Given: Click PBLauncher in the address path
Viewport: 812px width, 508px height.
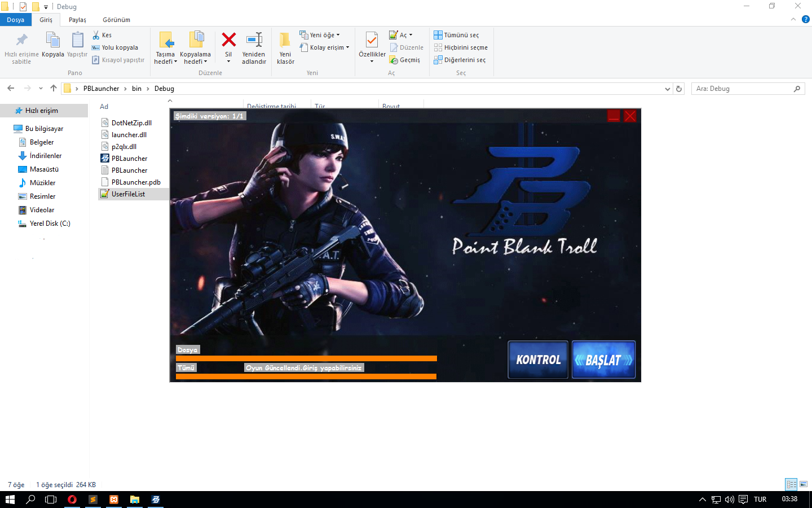Looking at the screenshot, I should [101, 89].
